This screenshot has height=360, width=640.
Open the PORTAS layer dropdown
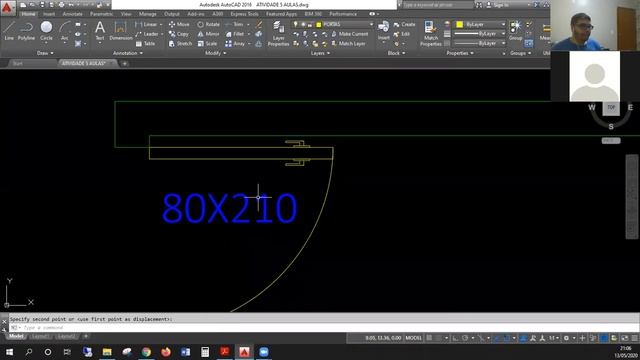(x=371, y=24)
